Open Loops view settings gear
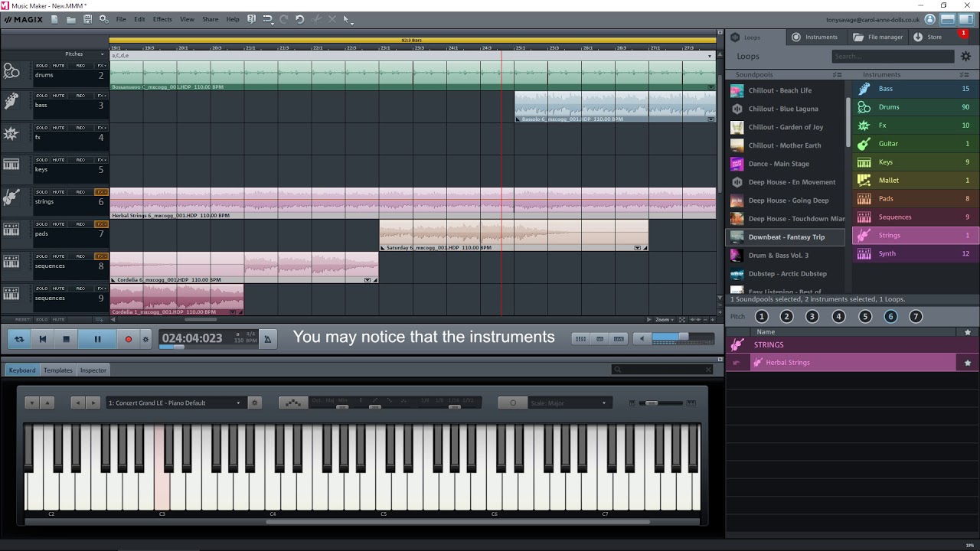This screenshot has height=551, width=980. pos(966,56)
